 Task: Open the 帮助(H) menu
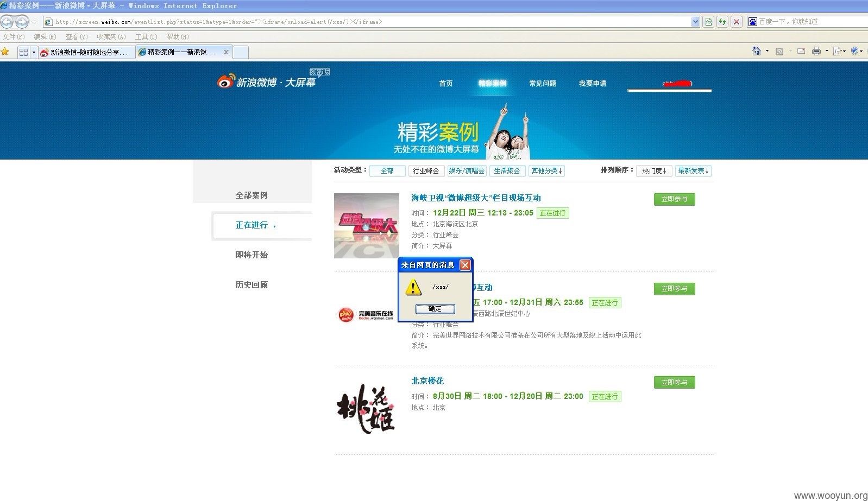178,37
